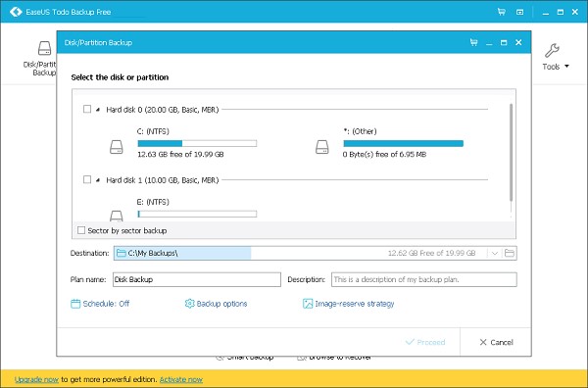Click the gear icon for Backup options
The image size is (588, 388).
tap(190, 304)
